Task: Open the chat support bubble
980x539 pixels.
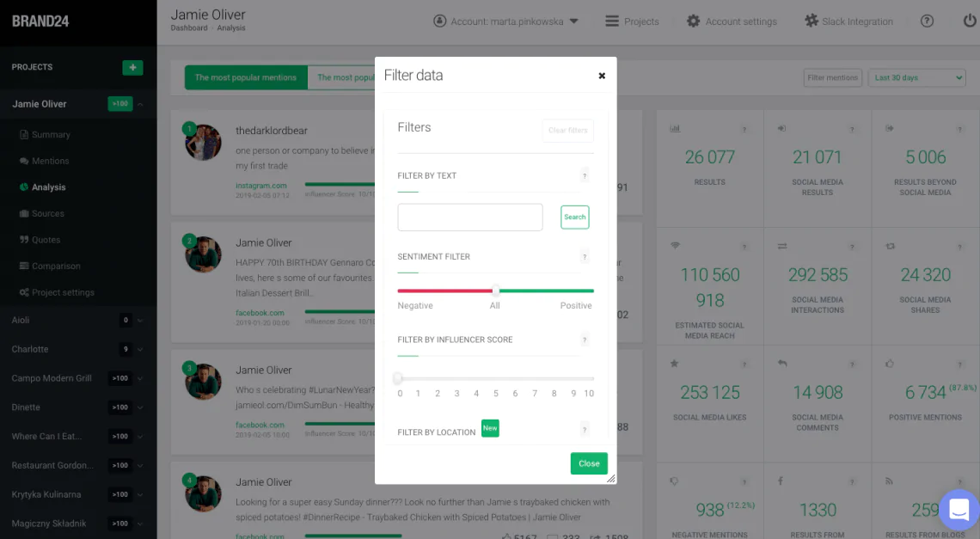Action: (x=959, y=510)
